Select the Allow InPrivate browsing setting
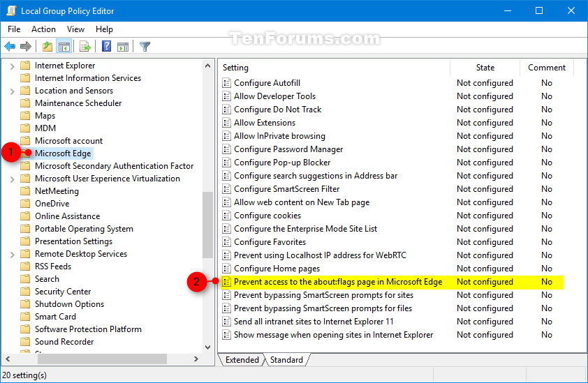 [x=279, y=136]
